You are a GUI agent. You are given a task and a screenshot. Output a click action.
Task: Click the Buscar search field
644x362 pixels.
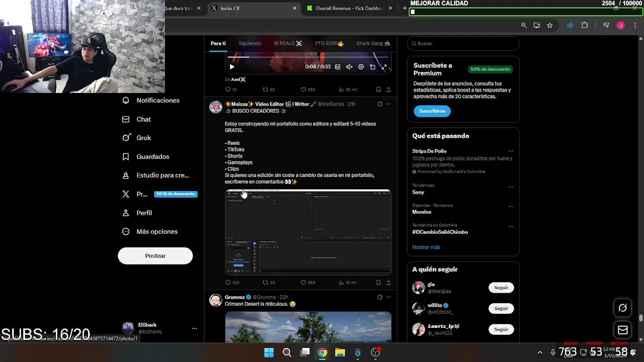pos(463,43)
